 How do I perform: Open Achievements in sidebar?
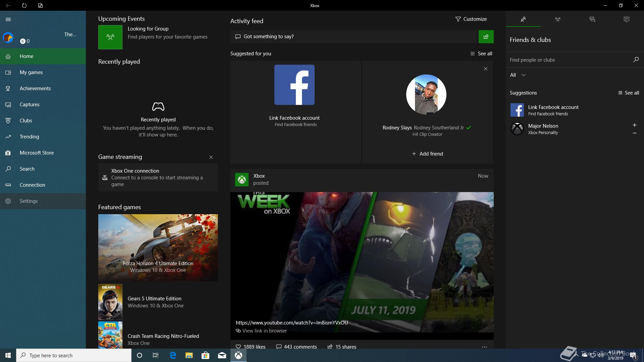tap(43, 88)
